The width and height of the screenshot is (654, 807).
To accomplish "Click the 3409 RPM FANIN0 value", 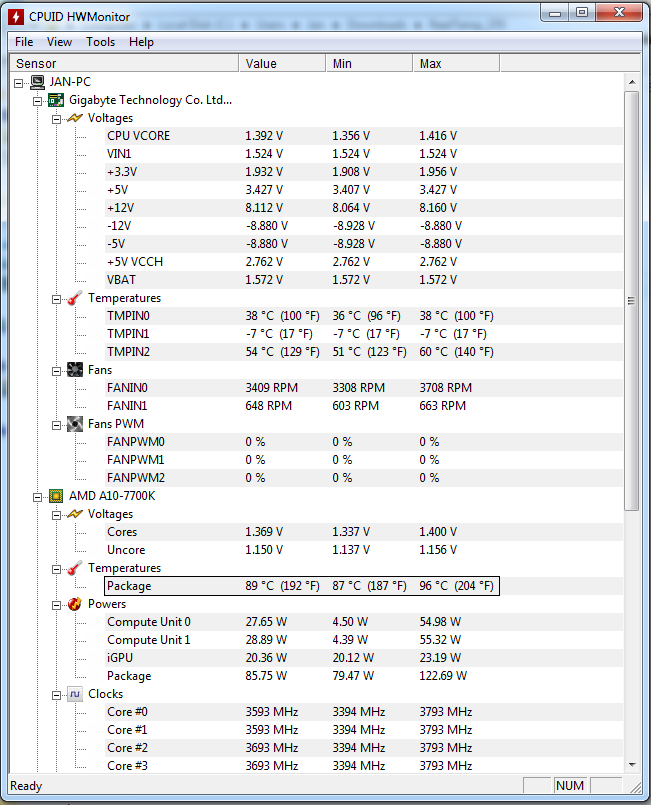I will [272, 388].
